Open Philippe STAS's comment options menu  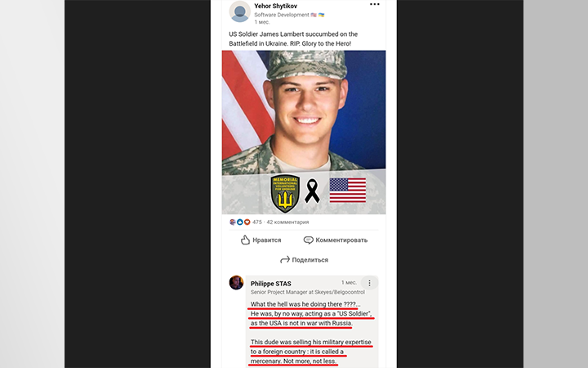pyautogui.click(x=369, y=283)
